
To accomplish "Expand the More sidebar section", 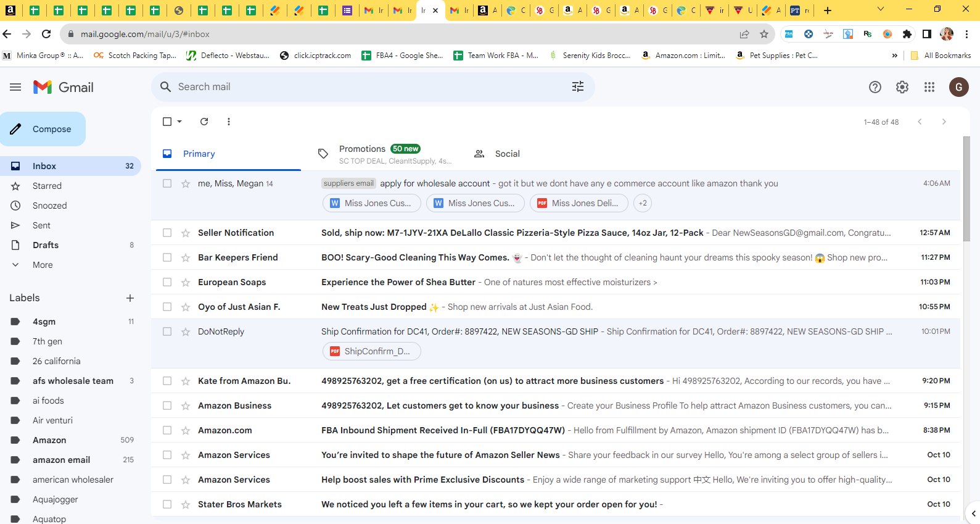I will click(43, 265).
